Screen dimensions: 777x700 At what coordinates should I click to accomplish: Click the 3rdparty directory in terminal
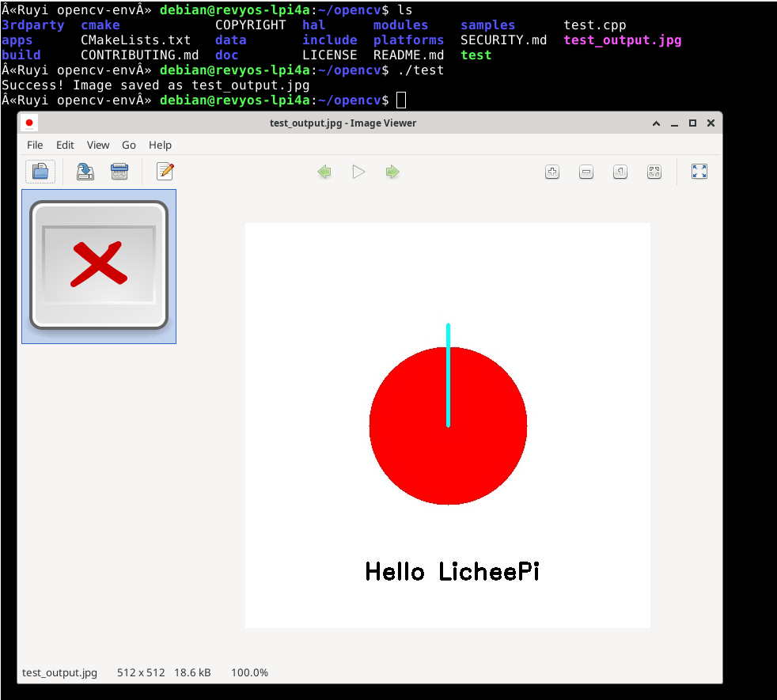[x=32, y=25]
